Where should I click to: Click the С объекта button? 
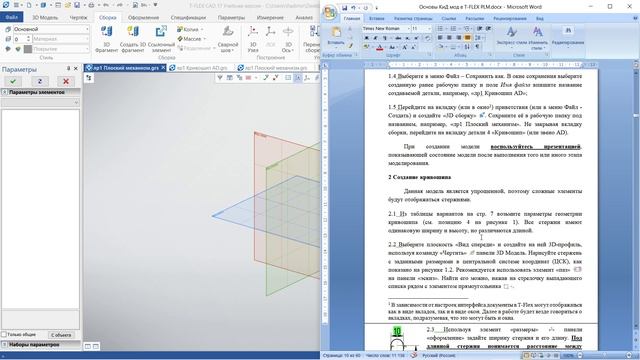(61, 335)
